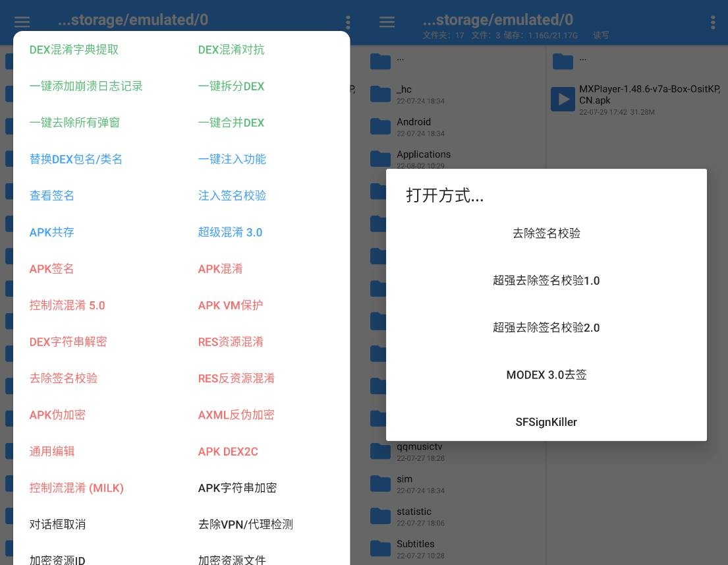728x565 pixels.
Task: Select RES反资源混淆
Action: pyautogui.click(x=237, y=378)
